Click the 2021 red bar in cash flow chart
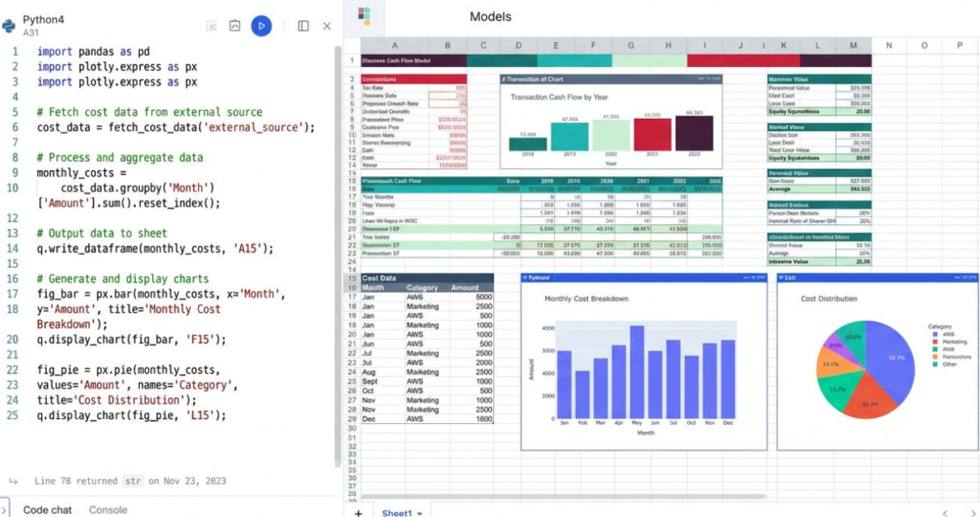Image resolution: width=980 pixels, height=517 pixels. point(653,134)
